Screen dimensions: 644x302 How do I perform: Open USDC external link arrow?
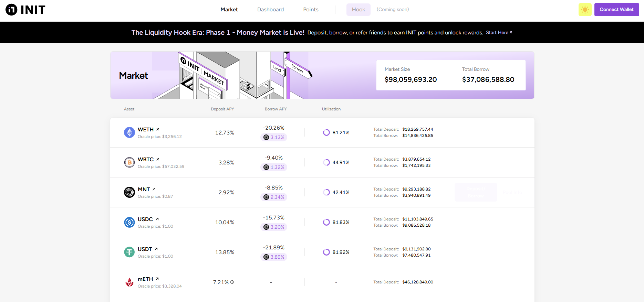(x=157, y=219)
